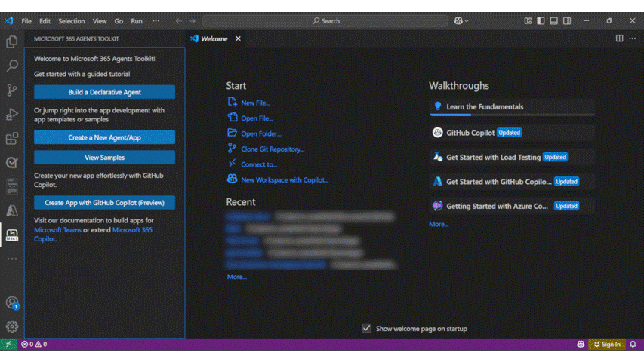Open the Source Control view
The image size is (644, 362).
pyautogui.click(x=12, y=90)
